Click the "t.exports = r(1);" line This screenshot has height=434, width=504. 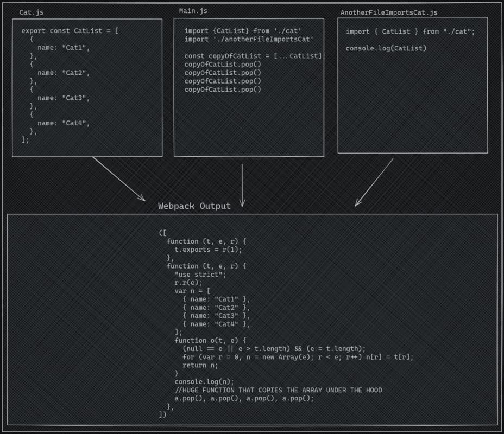point(208,250)
